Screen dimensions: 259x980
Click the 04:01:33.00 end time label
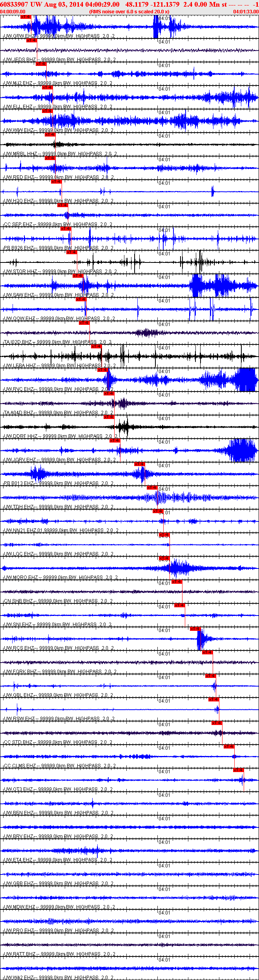(246, 12)
